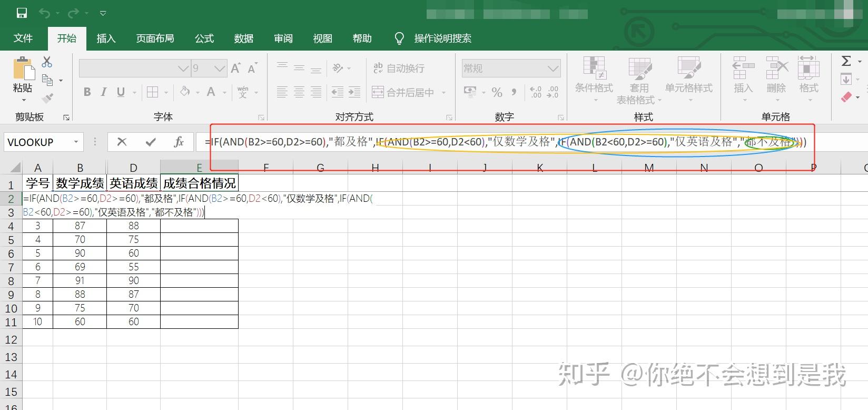This screenshot has width=868, height=410.
Task: Click the fill color bucket icon
Action: (185, 92)
